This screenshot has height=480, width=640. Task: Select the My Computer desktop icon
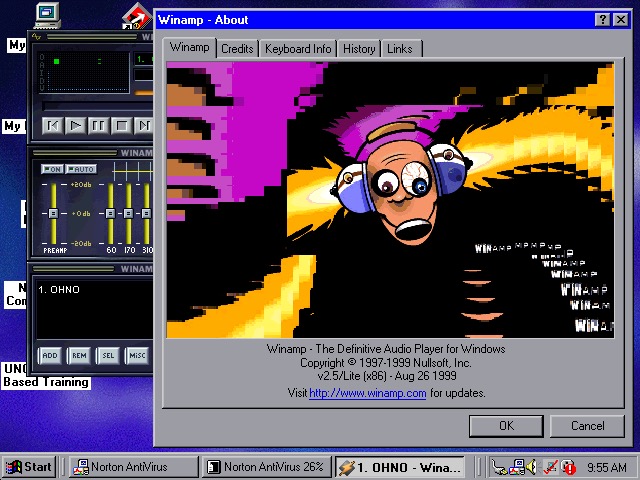[x=48, y=16]
